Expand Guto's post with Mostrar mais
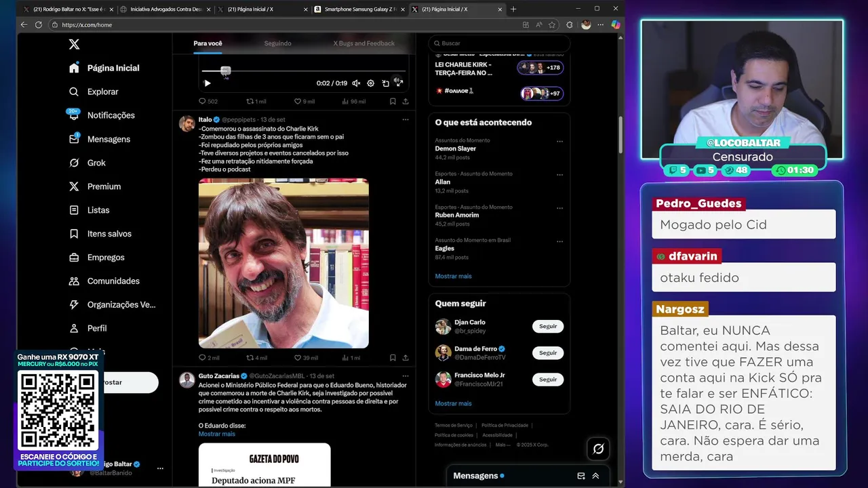This screenshot has height=488, width=868. (217, 434)
